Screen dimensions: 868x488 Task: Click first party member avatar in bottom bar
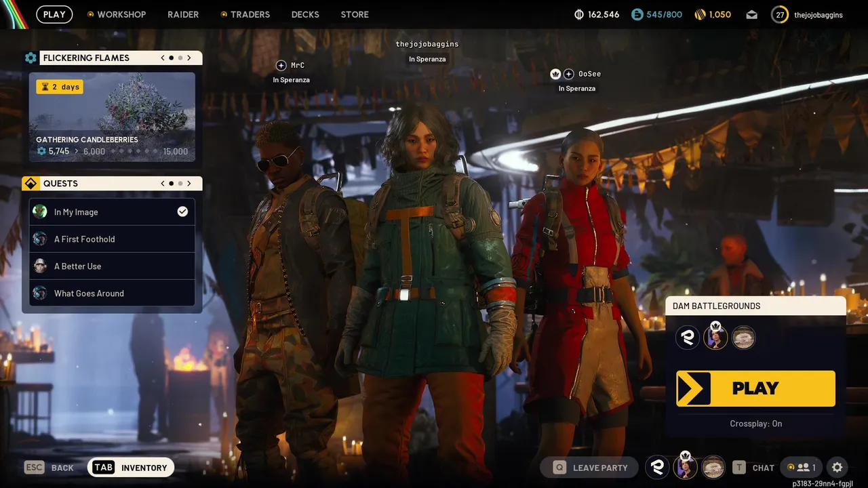point(656,467)
